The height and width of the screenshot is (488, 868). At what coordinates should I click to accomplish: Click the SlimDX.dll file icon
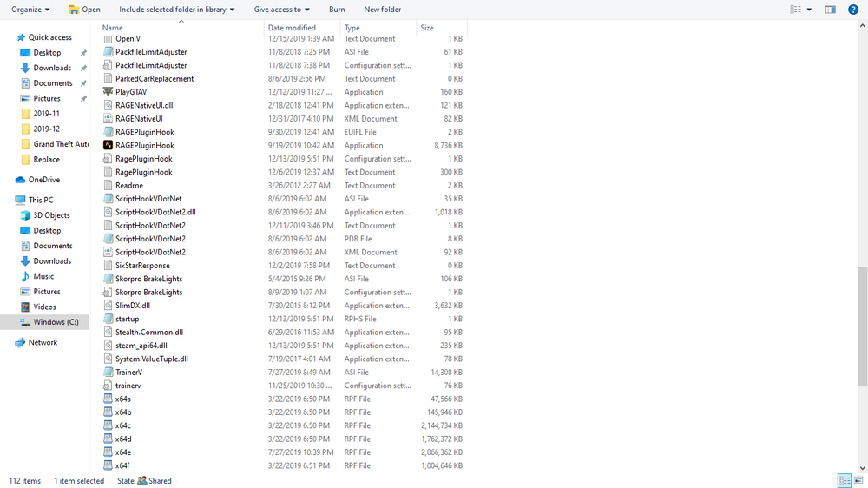[108, 305]
